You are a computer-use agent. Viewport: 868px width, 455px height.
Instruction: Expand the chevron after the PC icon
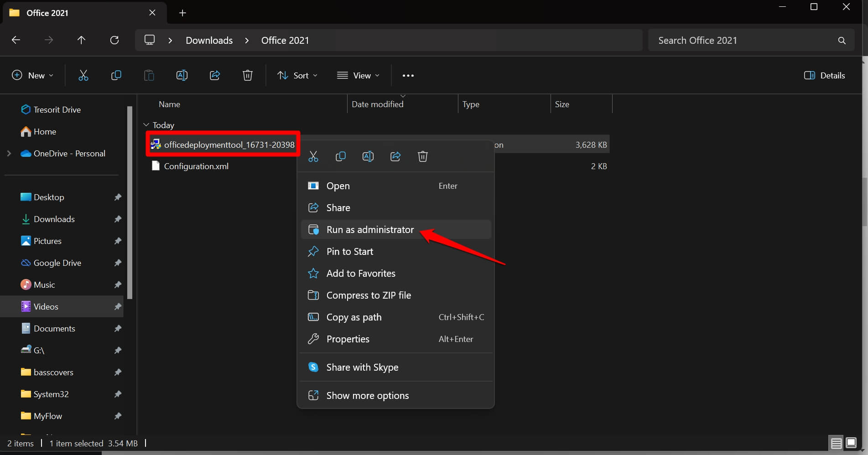coord(170,40)
